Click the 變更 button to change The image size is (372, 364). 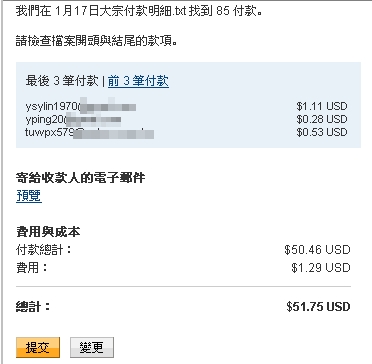92,347
